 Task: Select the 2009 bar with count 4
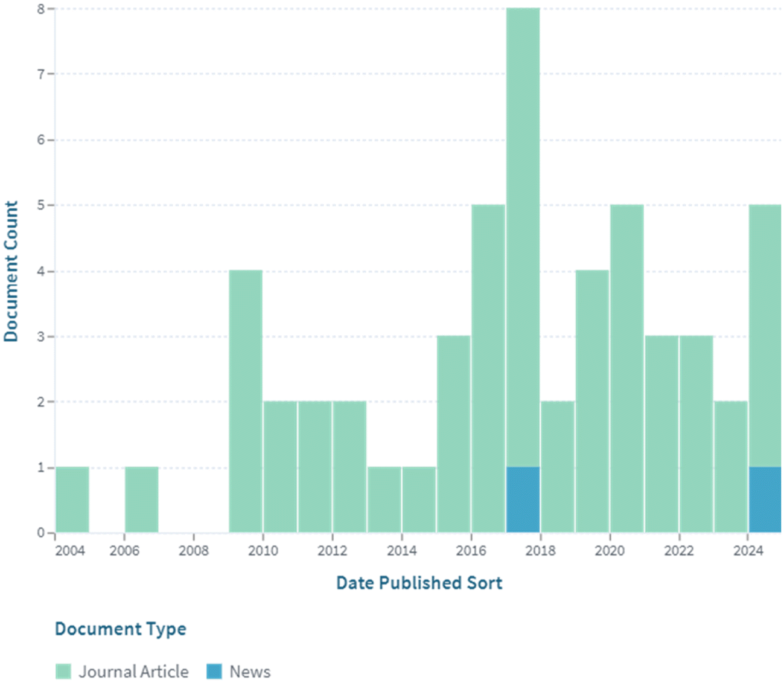(246, 401)
